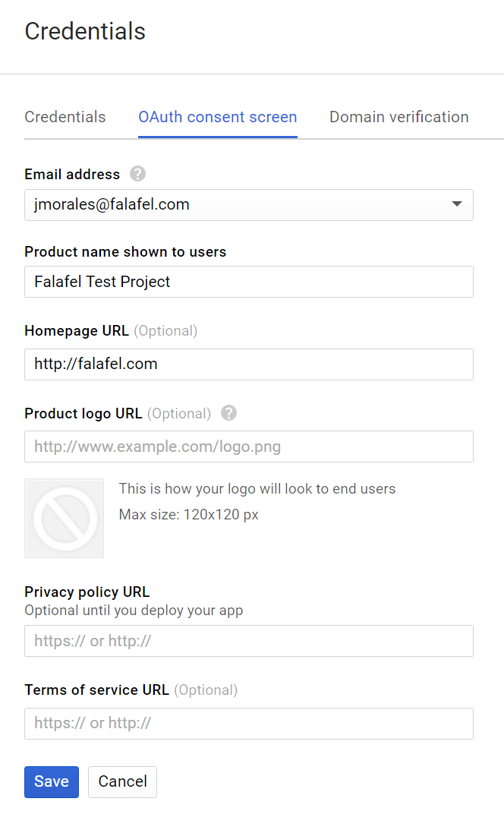Open the Domain verification tab
Image resolution: width=504 pixels, height=830 pixels.
click(x=398, y=117)
